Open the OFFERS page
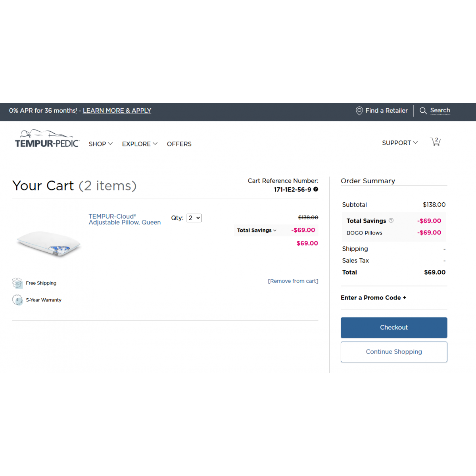This screenshot has height=476, width=476. (x=179, y=144)
